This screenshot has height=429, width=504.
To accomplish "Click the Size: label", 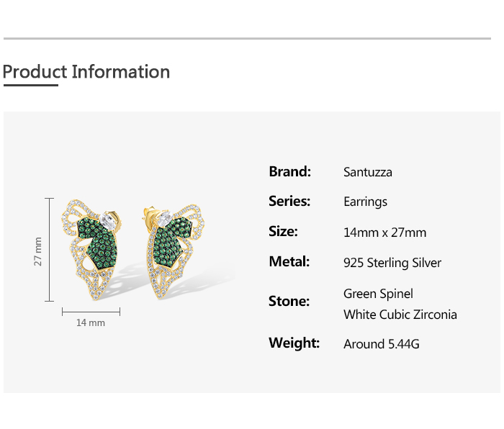I will 283,232.
